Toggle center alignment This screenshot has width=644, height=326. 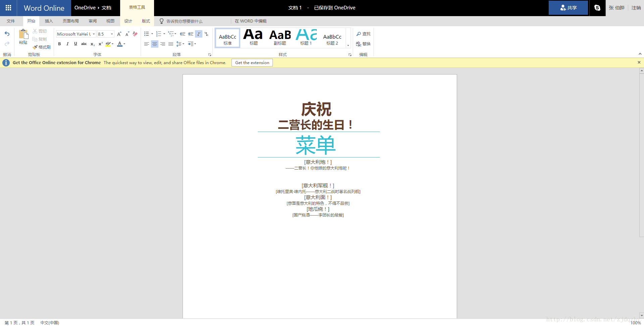pos(155,44)
